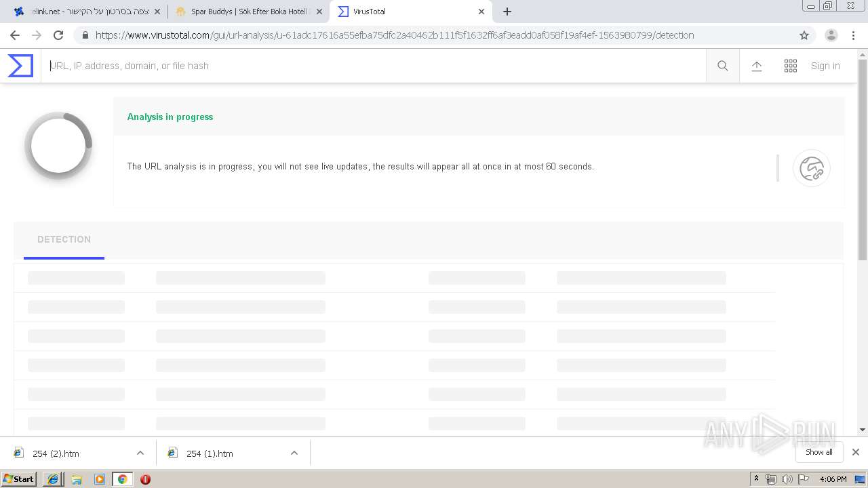Open the Windows Start menu
The width and height of the screenshot is (868, 488).
pos(19,479)
